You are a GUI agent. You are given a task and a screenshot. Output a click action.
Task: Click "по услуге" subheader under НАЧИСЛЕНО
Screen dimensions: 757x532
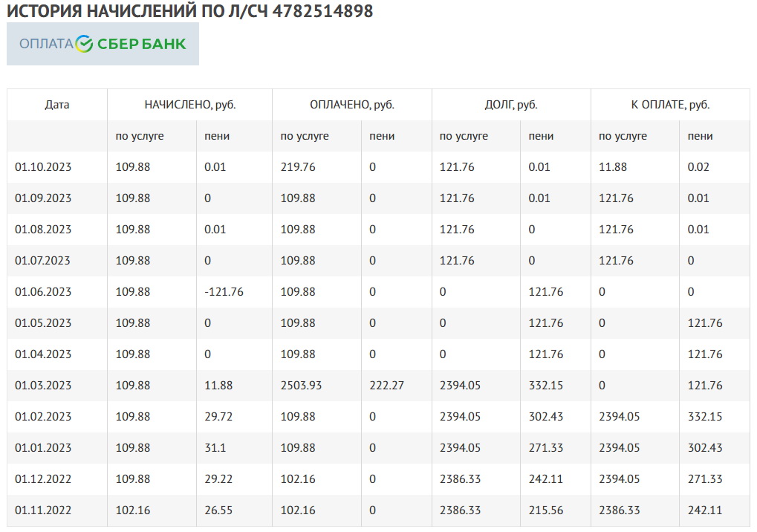140,136
